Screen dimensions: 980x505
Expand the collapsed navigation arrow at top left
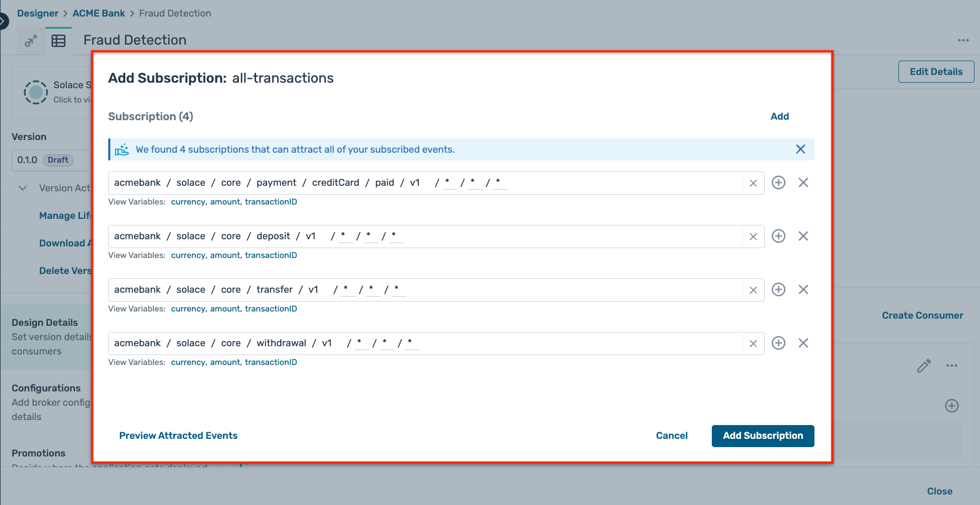4,20
